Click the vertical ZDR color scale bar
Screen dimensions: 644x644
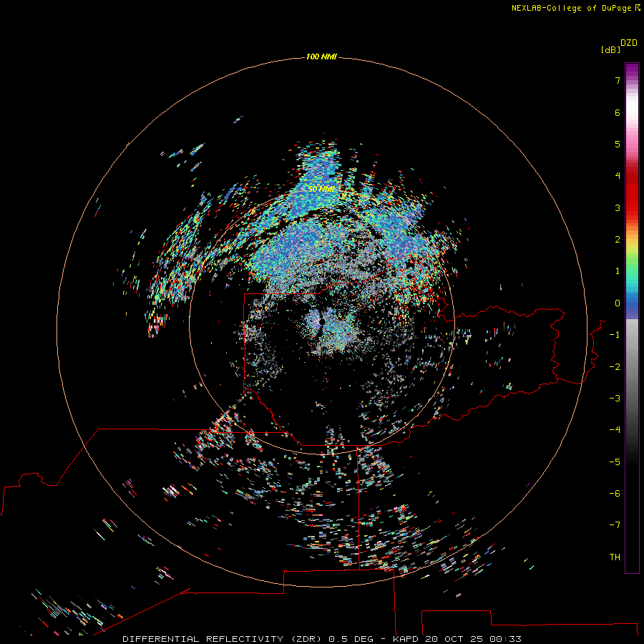632,318
